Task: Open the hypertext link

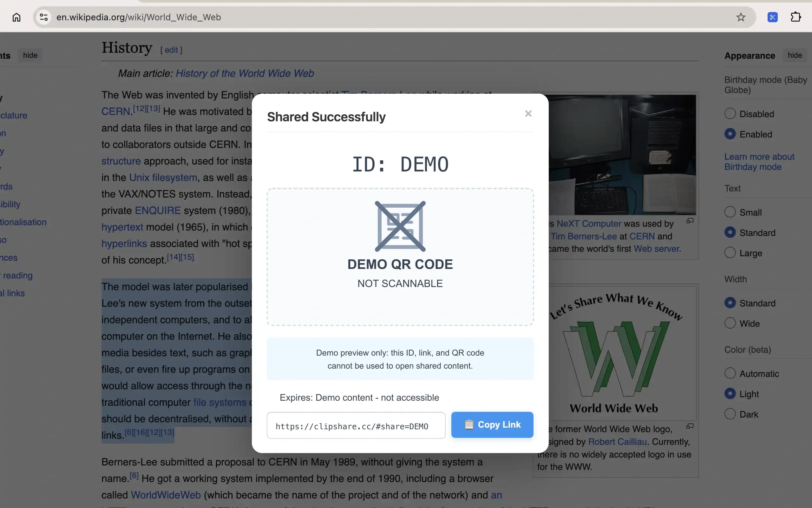Action: tap(122, 227)
